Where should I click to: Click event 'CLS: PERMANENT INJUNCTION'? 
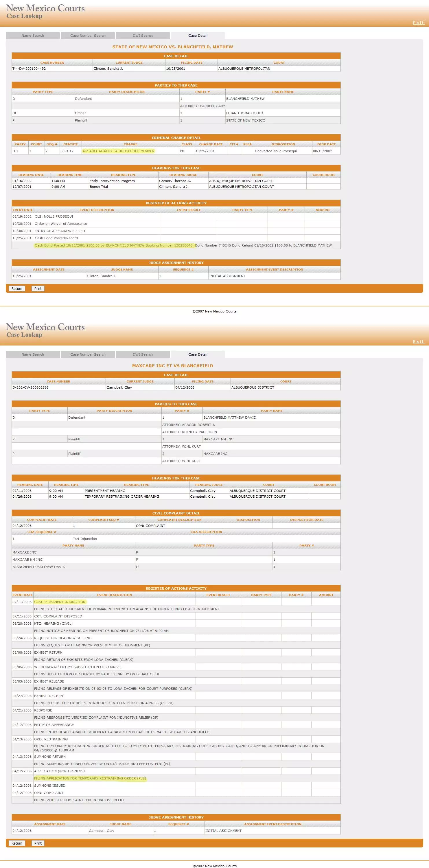click(x=60, y=602)
